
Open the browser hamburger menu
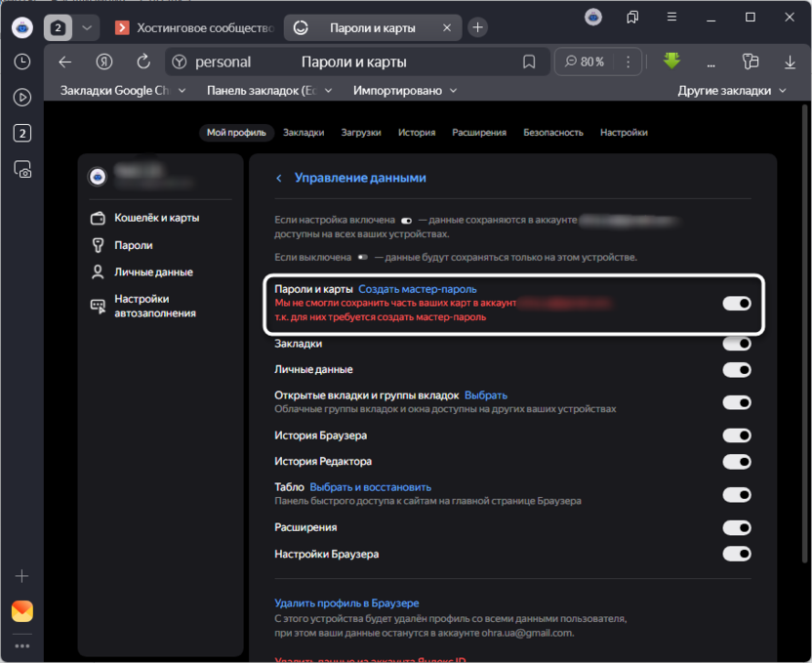(671, 18)
